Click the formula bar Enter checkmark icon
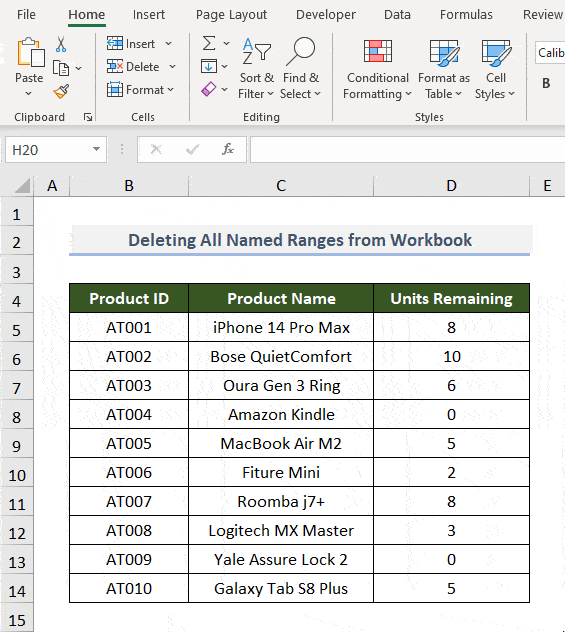Viewport: 565px width, 632px height. pyautogui.click(x=193, y=150)
